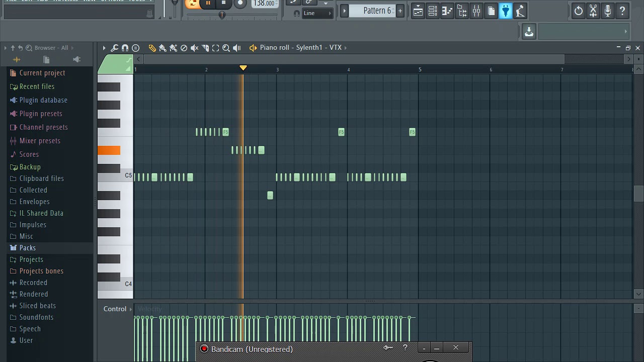Image resolution: width=644 pixels, height=362 pixels.
Task: Click the orange playhead marker on timeline
Action: click(x=243, y=68)
